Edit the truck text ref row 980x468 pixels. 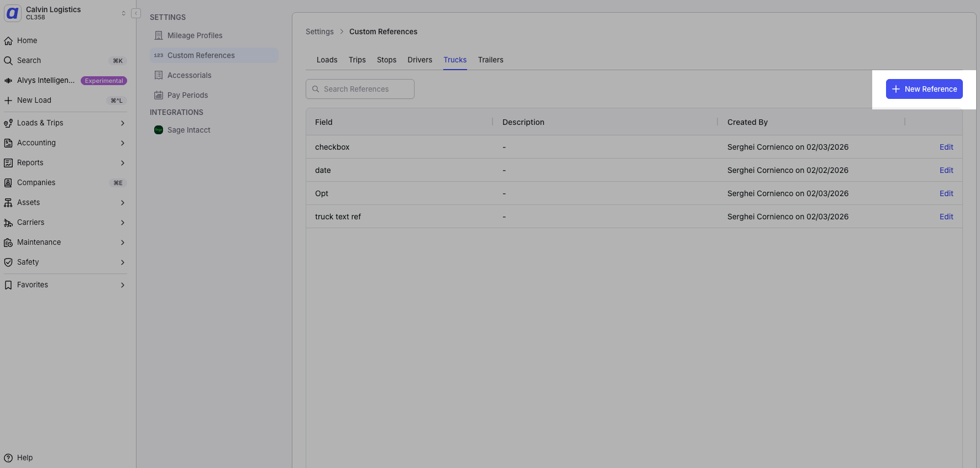(x=946, y=217)
